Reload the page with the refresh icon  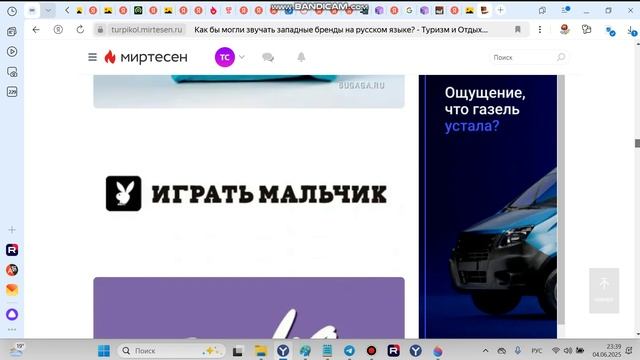(x=80, y=29)
